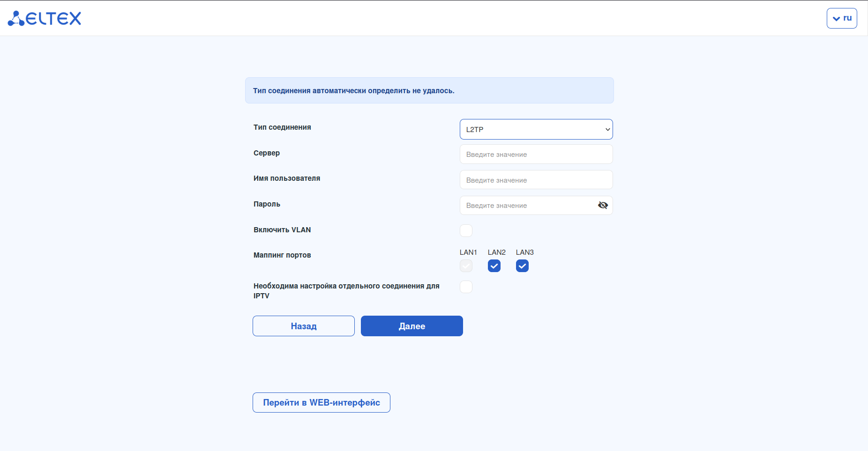Click the dropdown arrow in connection type

click(x=607, y=129)
